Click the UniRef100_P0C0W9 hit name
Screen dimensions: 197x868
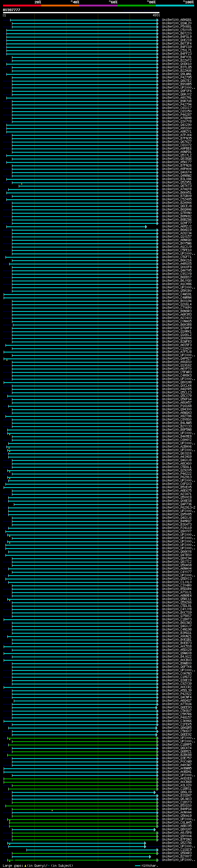[177, 761]
